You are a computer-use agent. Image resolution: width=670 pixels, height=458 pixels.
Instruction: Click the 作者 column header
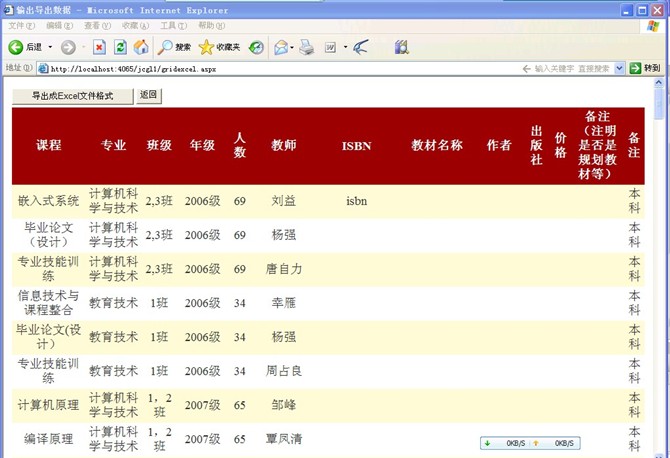(x=499, y=145)
